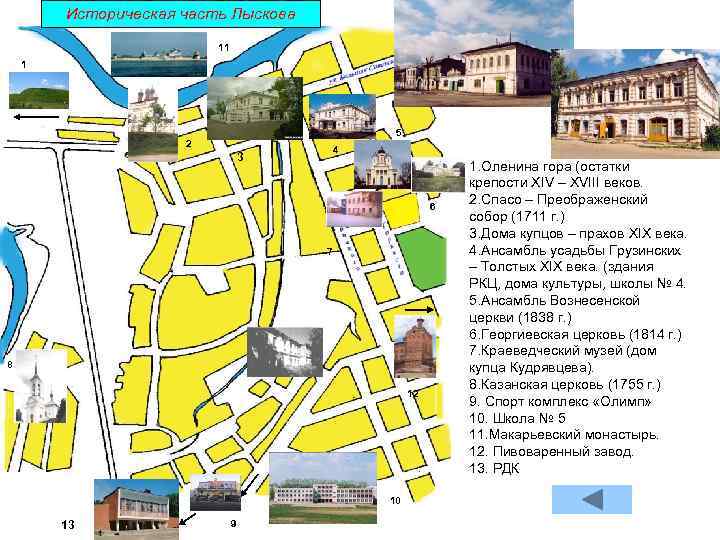This screenshot has height=540, width=720.
Task: Click the blue back arrow button
Action: point(591,500)
